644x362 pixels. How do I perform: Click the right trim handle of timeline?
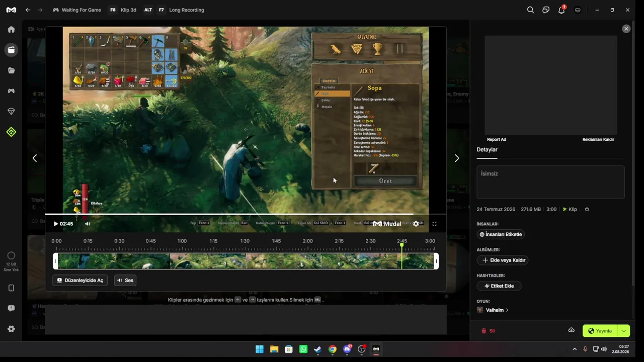436,261
